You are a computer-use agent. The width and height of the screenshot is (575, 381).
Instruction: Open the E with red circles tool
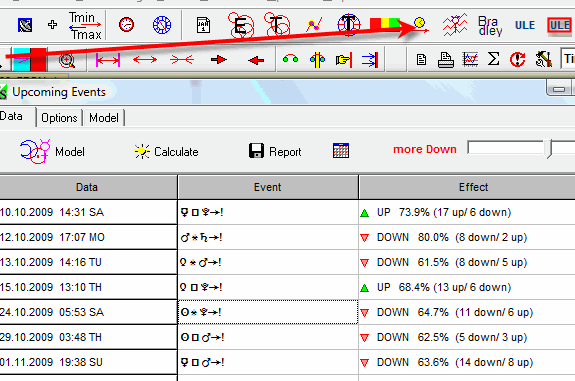coord(241,25)
